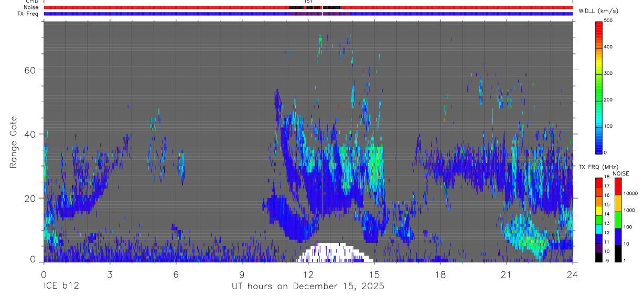Click the spectral width rainbow colorbar
644x297 pixels.
[x=599, y=87]
